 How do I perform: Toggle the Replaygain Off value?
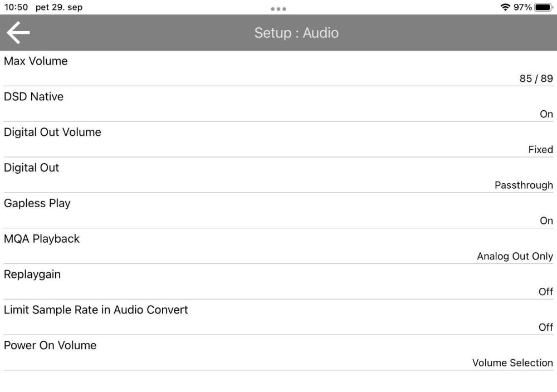pyautogui.click(x=546, y=292)
